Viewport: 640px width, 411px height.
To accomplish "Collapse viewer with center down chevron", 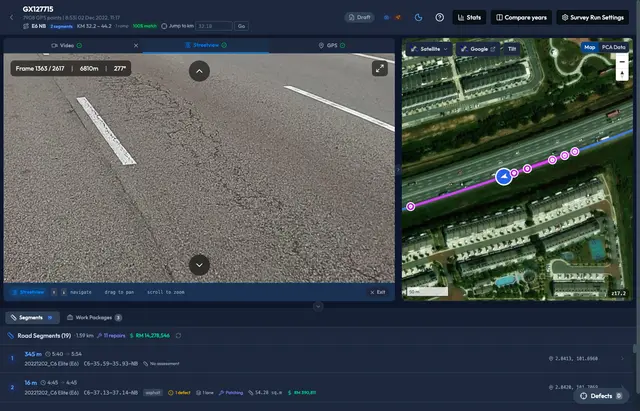I will coord(318,307).
